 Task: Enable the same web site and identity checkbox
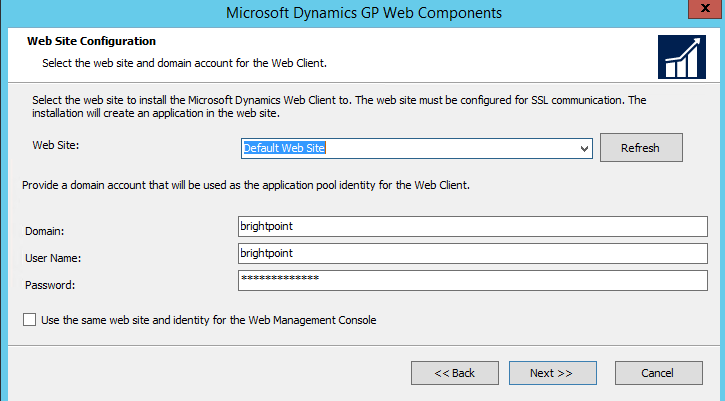pos(27,320)
